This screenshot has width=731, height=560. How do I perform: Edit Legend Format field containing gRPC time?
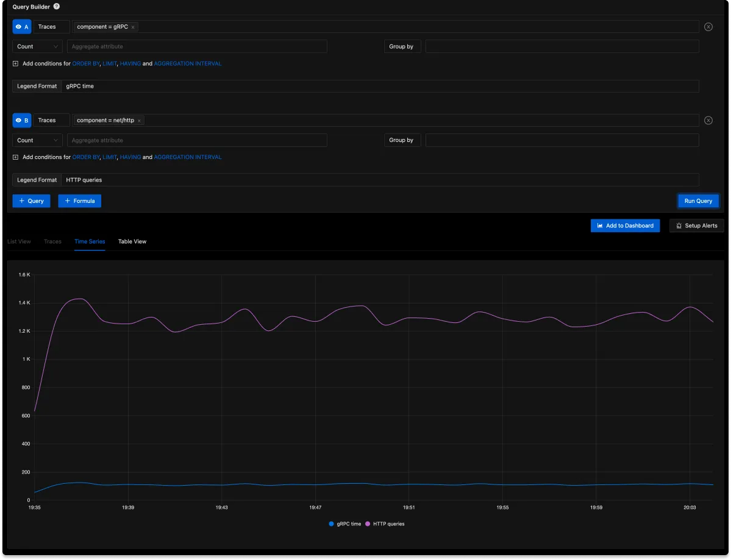(x=380, y=86)
